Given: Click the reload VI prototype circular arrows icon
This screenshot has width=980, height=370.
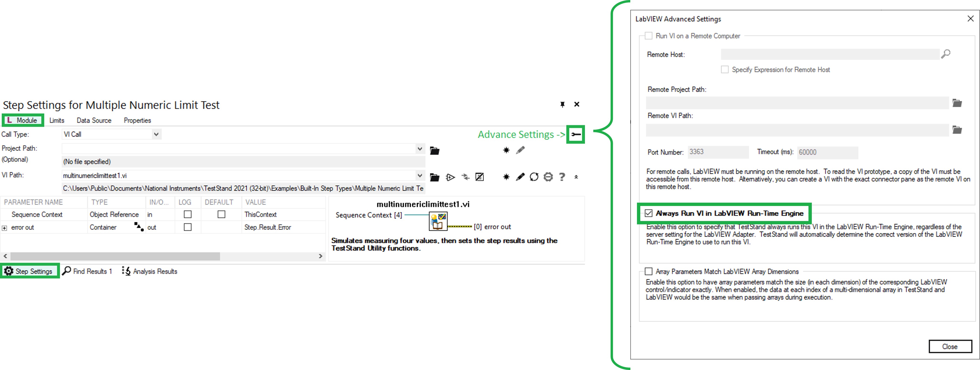Looking at the screenshot, I should coord(534,177).
